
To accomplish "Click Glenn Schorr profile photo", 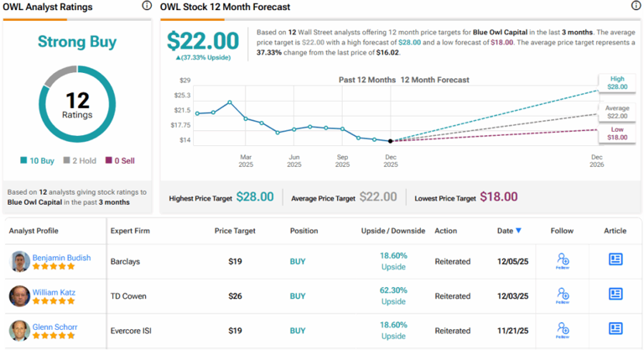I will coord(19,330).
